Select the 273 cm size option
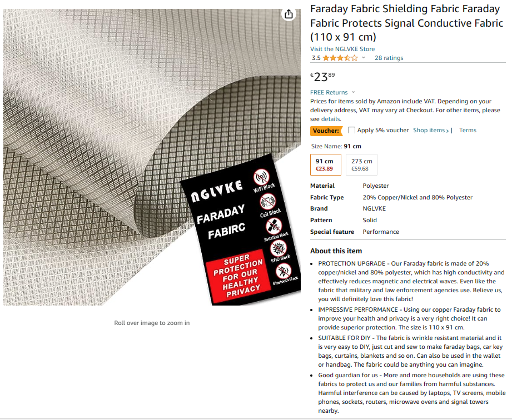The image size is (512, 420). coord(361,165)
